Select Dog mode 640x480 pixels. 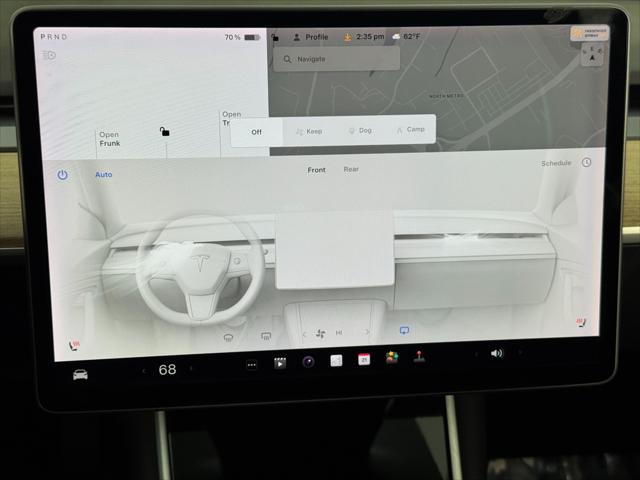coord(360,130)
